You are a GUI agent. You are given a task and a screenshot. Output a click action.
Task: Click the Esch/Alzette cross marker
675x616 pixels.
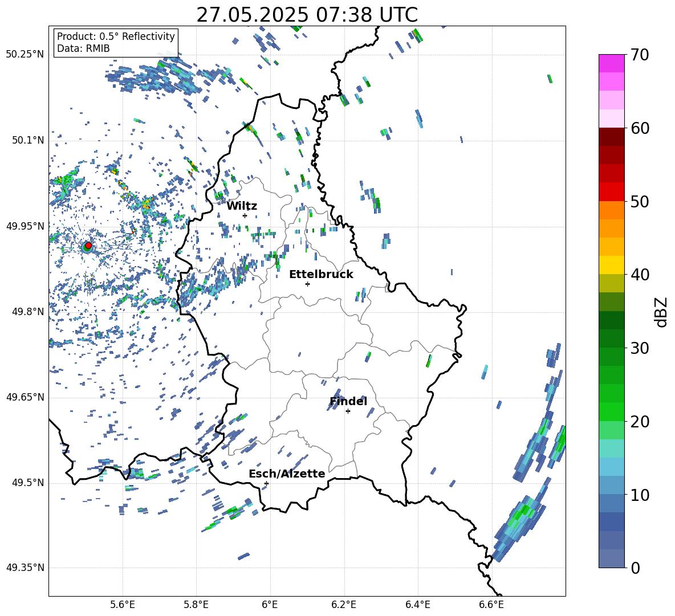coord(266,483)
